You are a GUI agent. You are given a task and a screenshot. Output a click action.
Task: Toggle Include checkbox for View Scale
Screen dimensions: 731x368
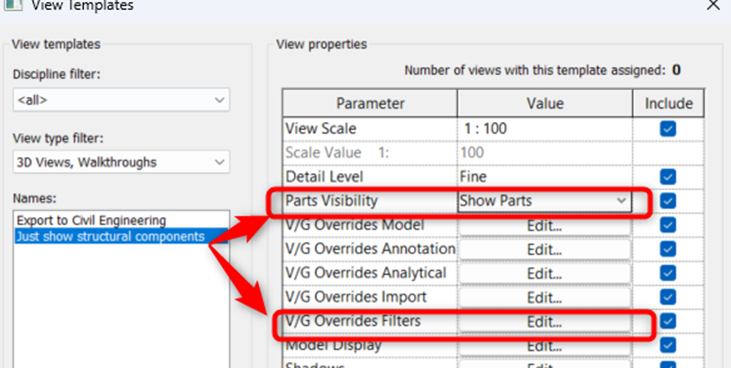[668, 128]
